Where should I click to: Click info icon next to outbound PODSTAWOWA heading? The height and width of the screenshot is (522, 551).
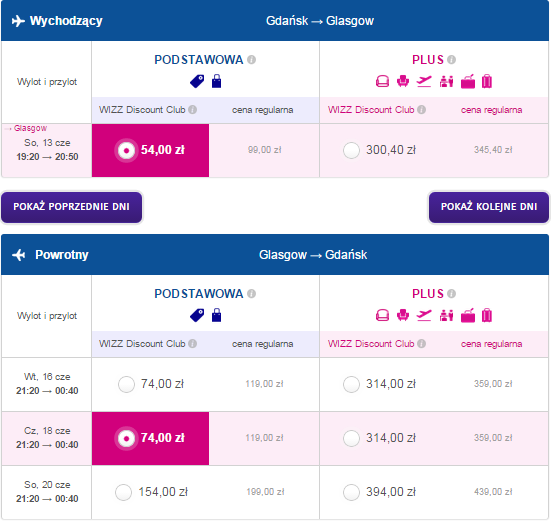[x=251, y=60]
